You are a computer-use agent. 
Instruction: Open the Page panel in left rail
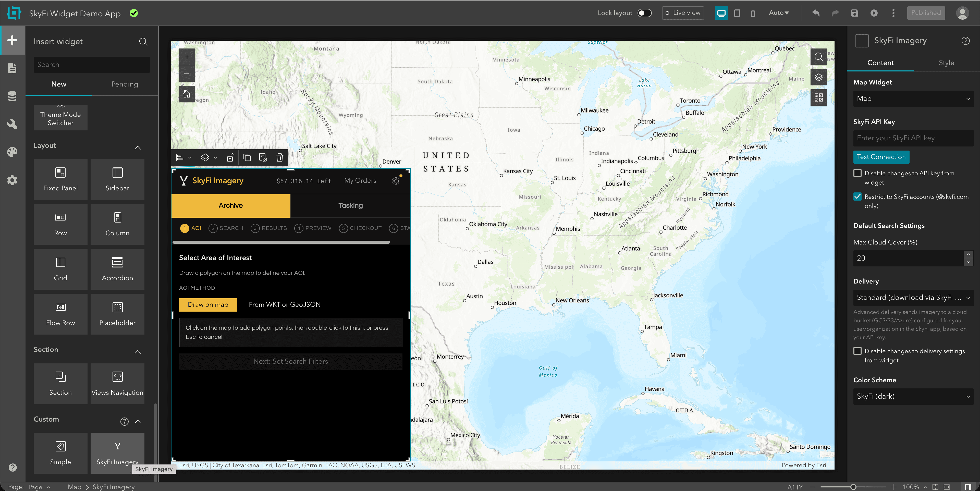[12, 68]
